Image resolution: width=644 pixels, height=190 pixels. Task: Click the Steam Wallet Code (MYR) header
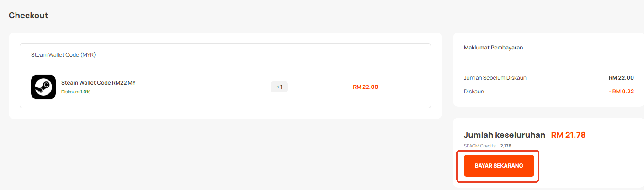(63, 55)
